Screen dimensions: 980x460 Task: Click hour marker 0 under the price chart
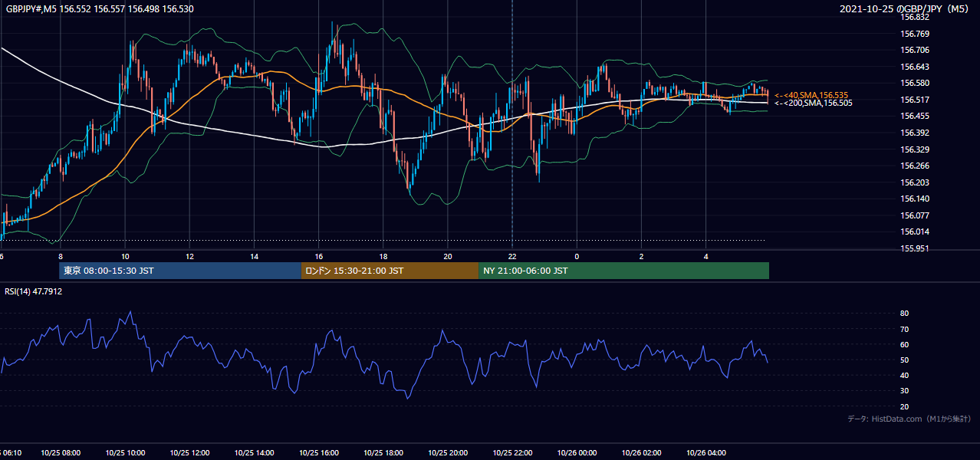click(577, 256)
